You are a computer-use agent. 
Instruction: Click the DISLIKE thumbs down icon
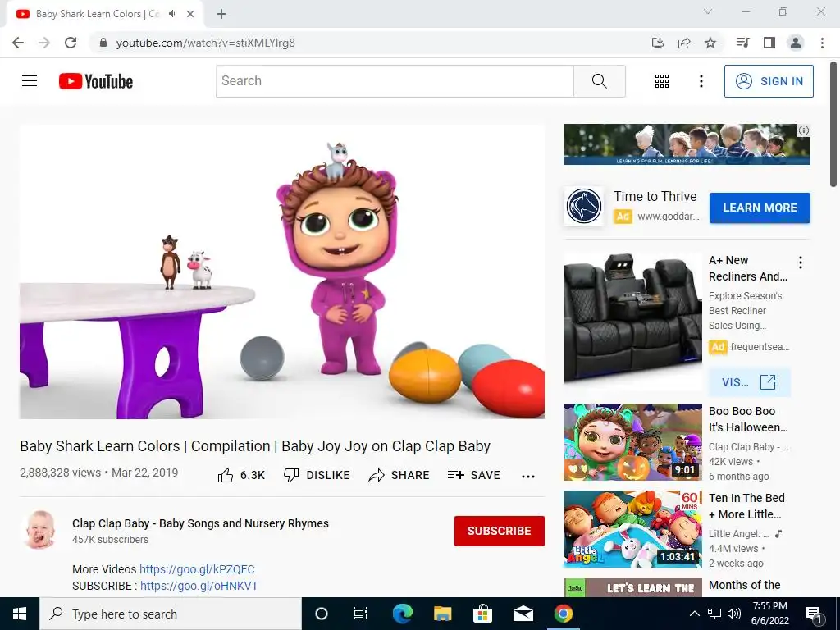point(291,475)
